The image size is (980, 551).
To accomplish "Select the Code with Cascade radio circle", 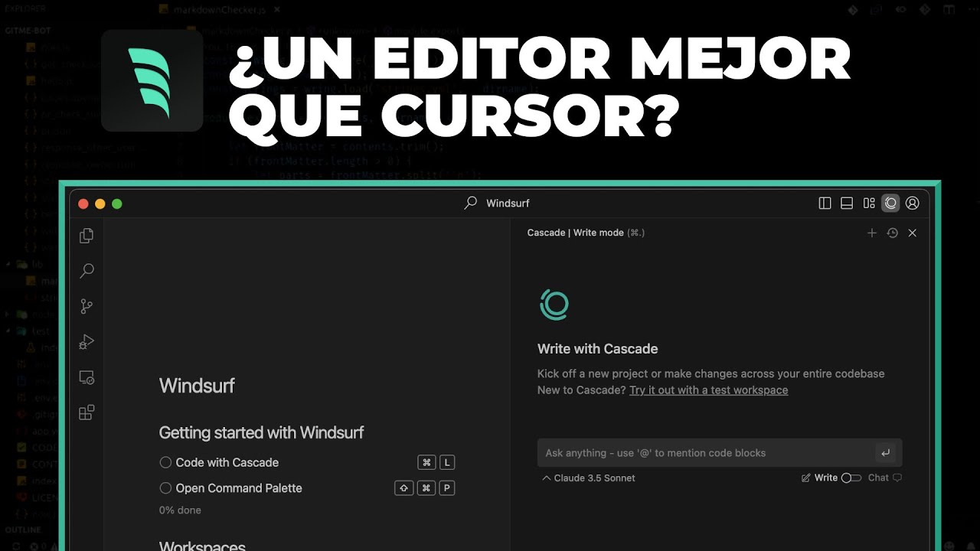I will pos(165,462).
